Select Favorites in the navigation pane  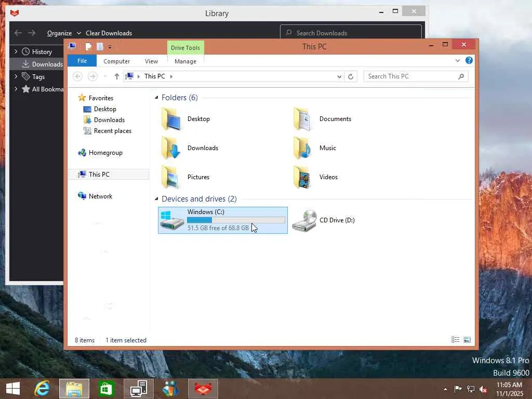(x=101, y=98)
